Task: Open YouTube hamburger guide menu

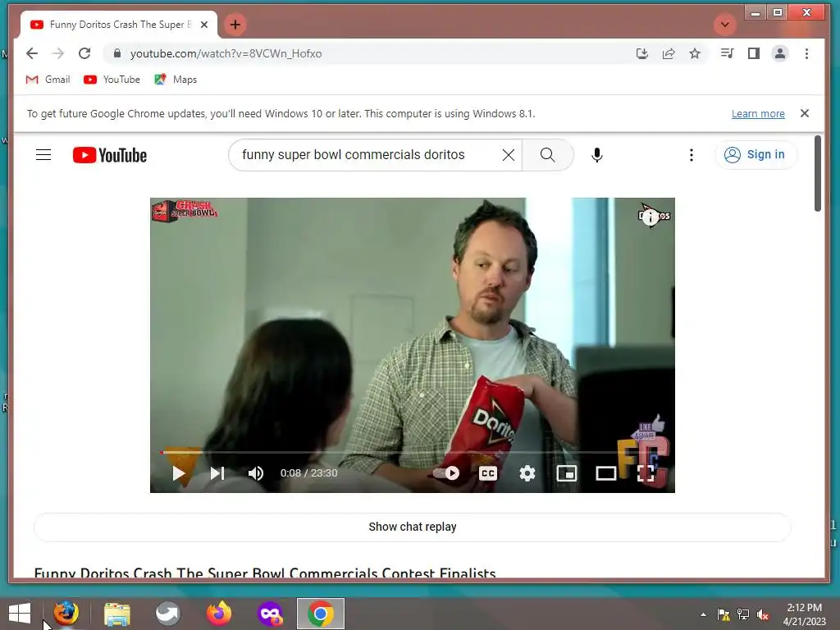Action: click(43, 155)
